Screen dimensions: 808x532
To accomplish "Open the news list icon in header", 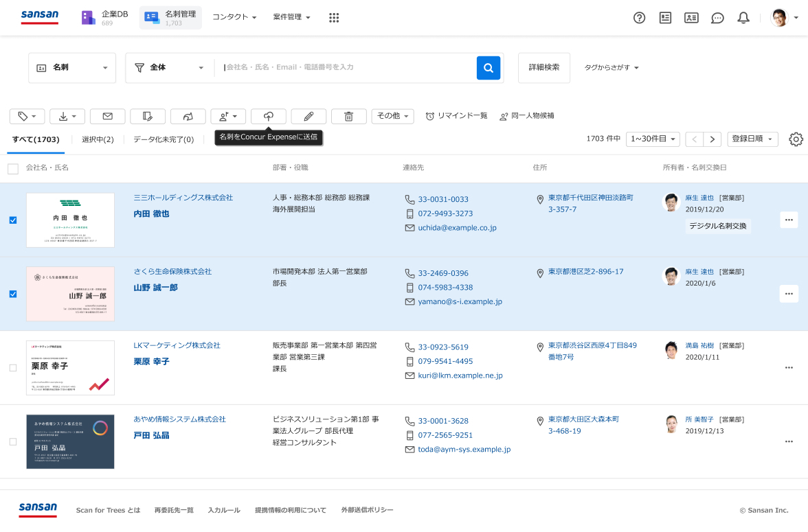I will tap(665, 18).
